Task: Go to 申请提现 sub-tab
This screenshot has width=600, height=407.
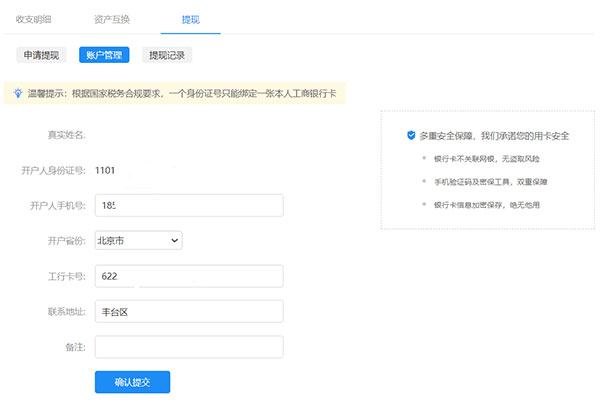Action: (x=42, y=55)
